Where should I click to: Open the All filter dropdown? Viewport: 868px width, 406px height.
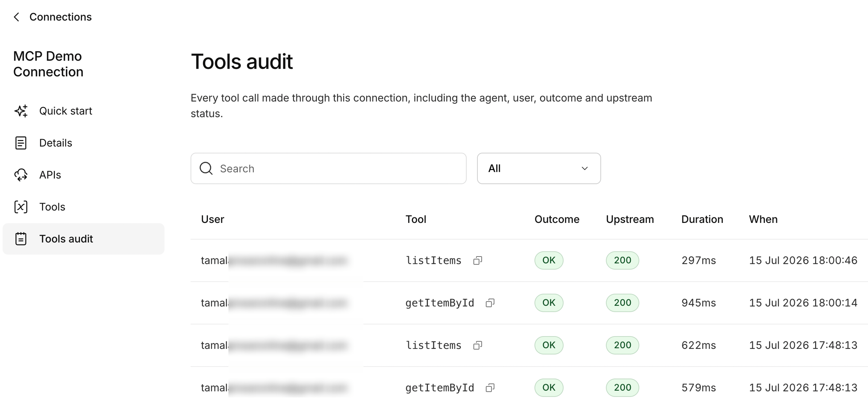tap(539, 168)
